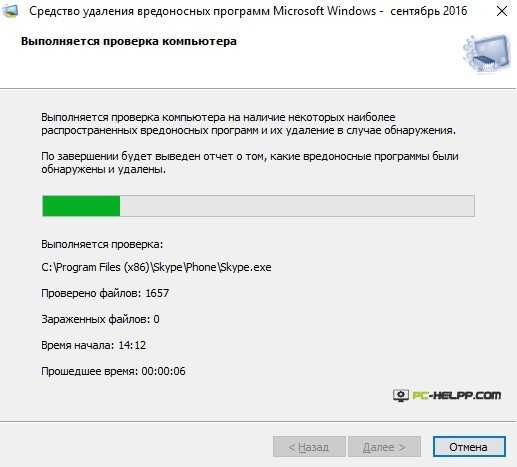Viewport: 517px width, 467px height.
Task: Click the window title text
Action: point(248,11)
